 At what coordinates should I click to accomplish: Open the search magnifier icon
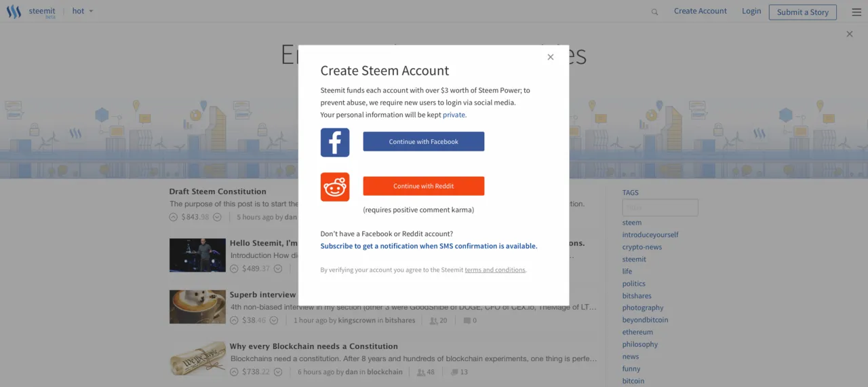coord(654,12)
